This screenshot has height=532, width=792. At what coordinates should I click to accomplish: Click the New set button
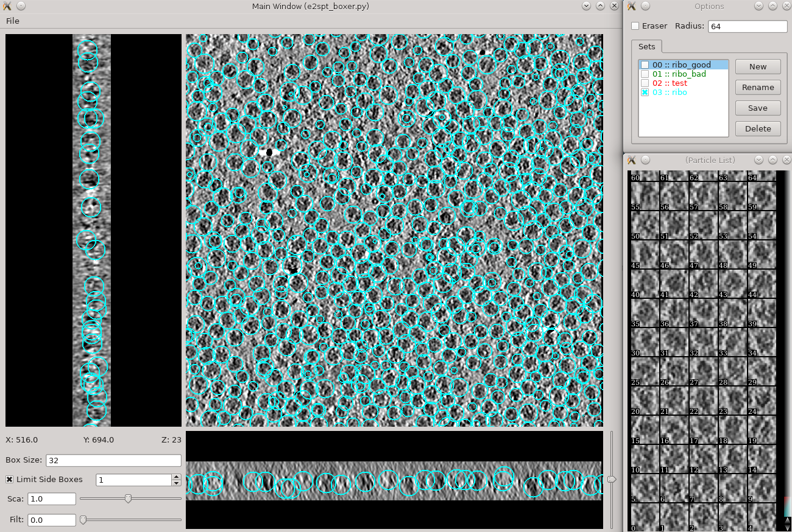pyautogui.click(x=757, y=67)
